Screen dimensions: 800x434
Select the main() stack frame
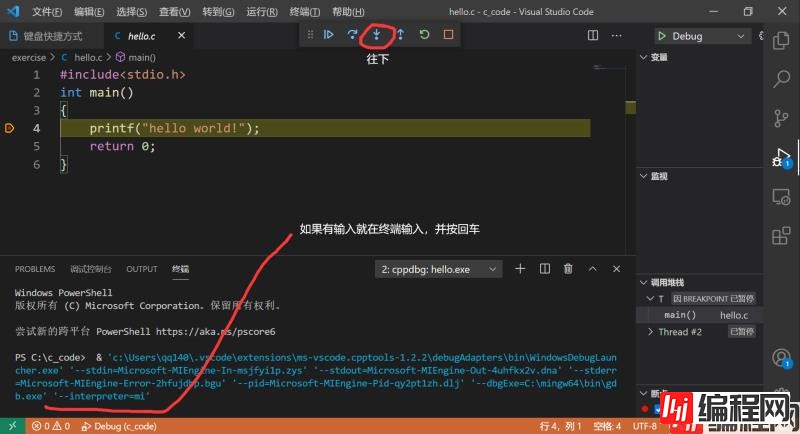tap(700, 315)
